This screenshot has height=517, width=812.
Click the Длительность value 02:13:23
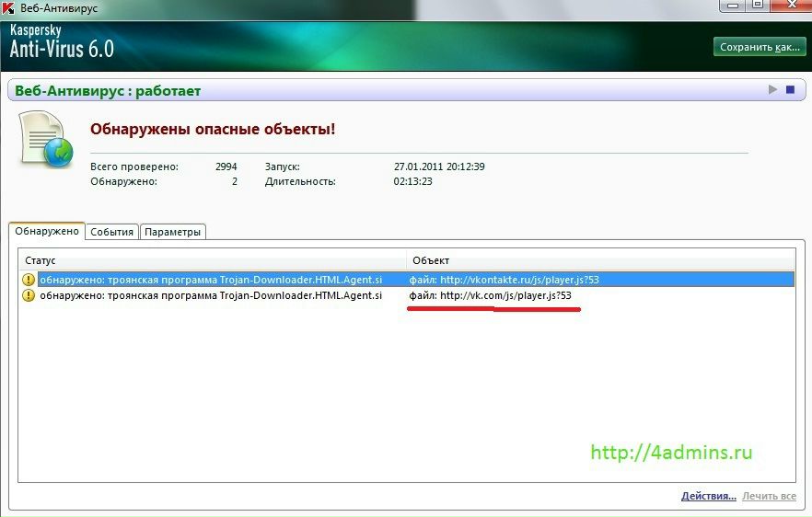(x=412, y=181)
